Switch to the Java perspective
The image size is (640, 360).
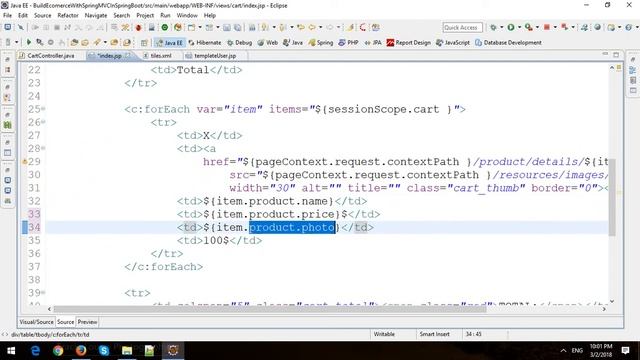point(293,42)
